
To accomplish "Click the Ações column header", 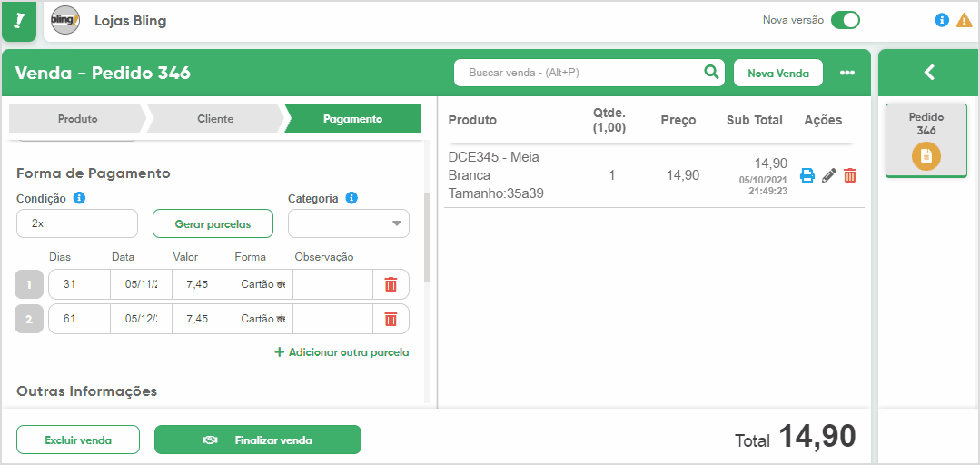I will pyautogui.click(x=823, y=120).
